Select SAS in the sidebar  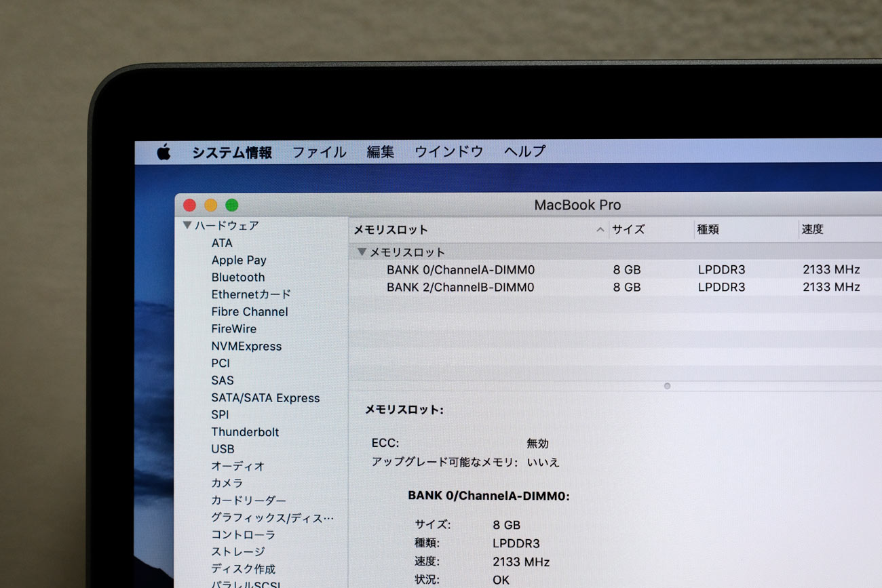coord(223,380)
